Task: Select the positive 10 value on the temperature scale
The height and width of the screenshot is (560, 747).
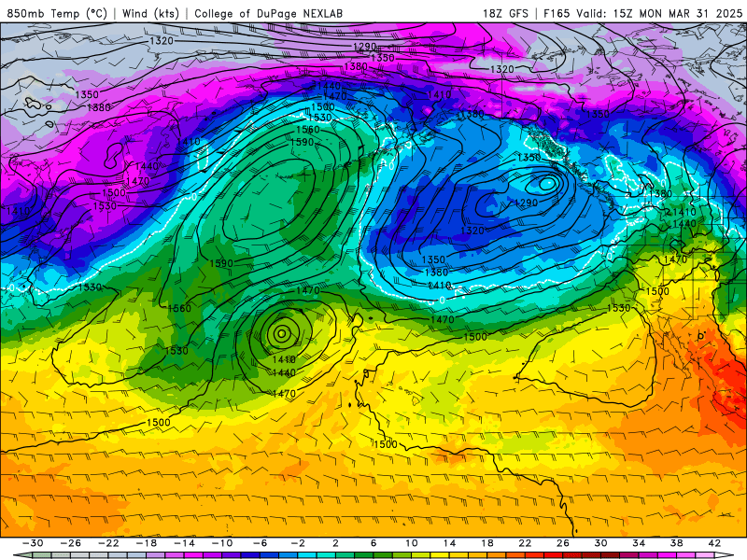Action: (411, 543)
